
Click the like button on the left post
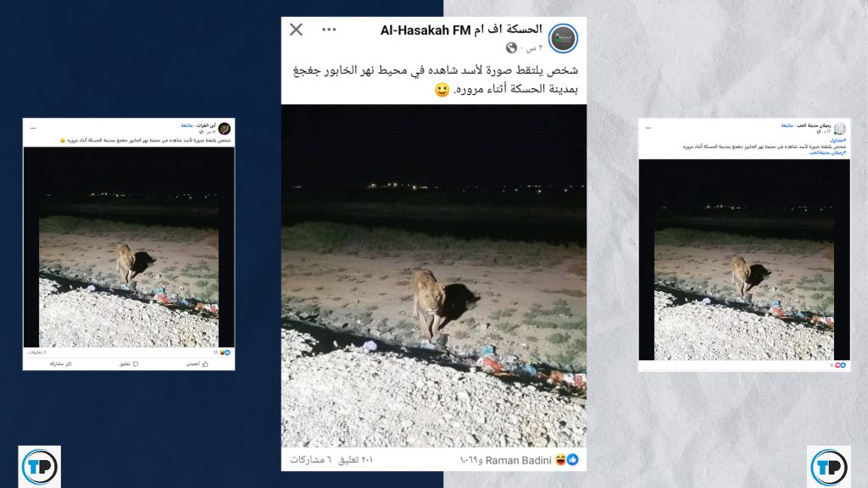click(x=198, y=363)
